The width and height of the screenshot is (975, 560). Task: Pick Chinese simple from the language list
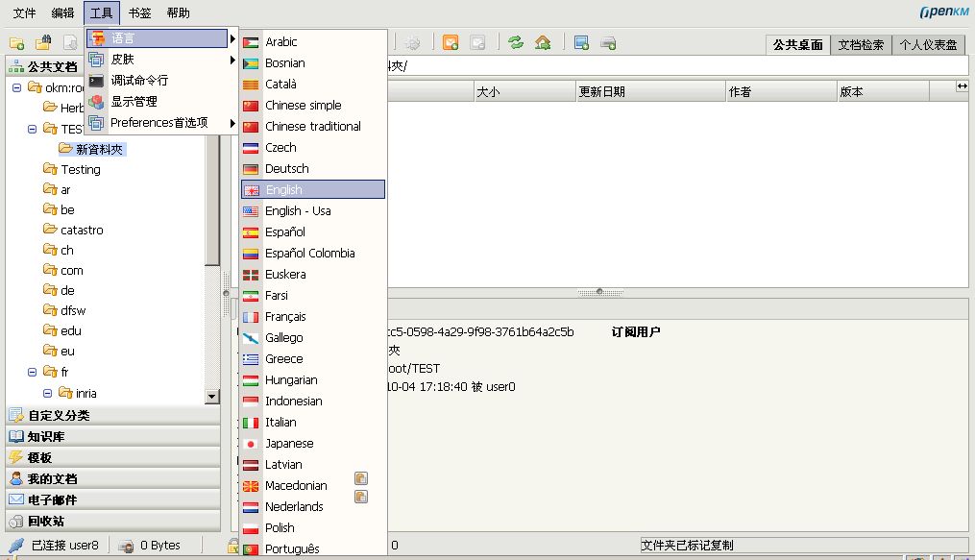[x=313, y=105]
